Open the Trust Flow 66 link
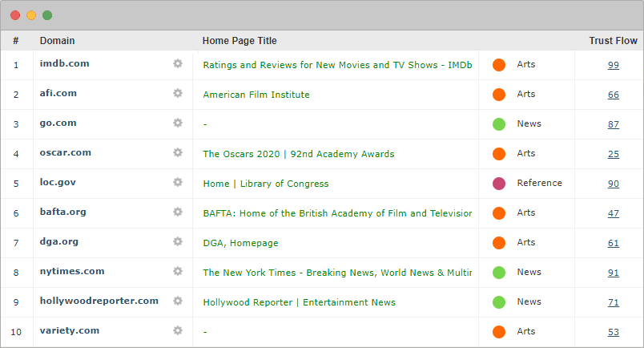 [x=614, y=95]
